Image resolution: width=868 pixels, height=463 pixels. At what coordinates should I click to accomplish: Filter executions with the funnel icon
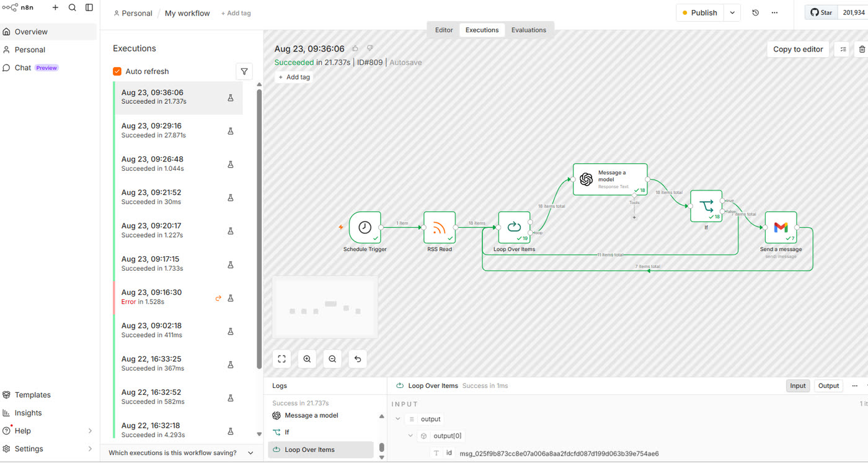[244, 71]
